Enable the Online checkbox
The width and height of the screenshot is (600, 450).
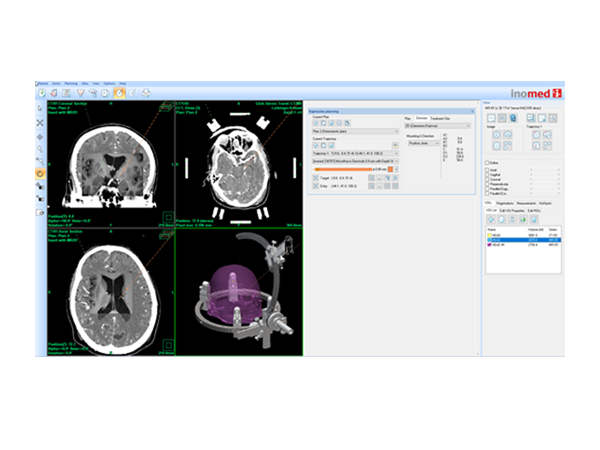click(x=487, y=163)
